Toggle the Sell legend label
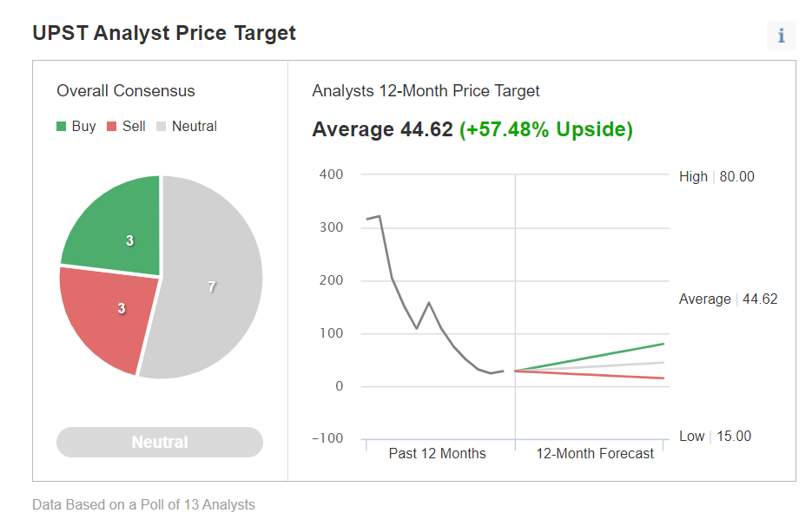This screenshot has width=812, height=526. (134, 126)
